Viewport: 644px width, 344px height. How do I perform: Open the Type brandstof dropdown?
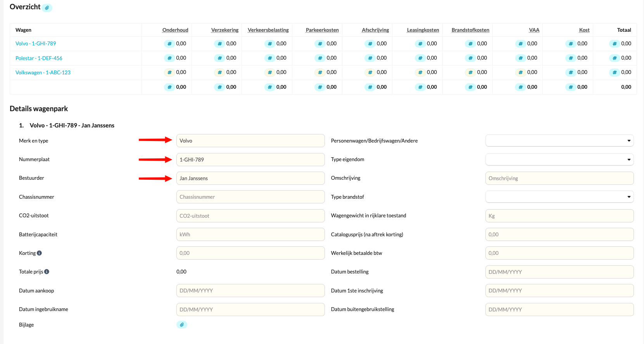pyautogui.click(x=559, y=197)
